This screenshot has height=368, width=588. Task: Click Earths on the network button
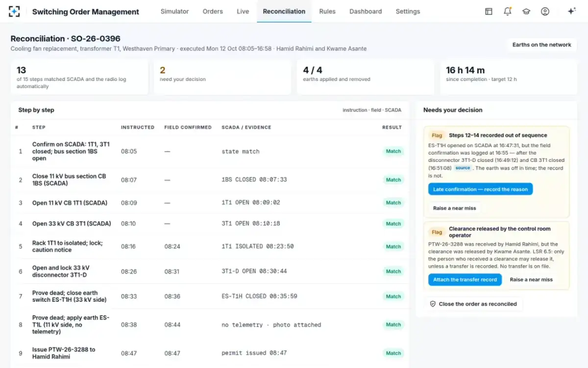pyautogui.click(x=541, y=45)
